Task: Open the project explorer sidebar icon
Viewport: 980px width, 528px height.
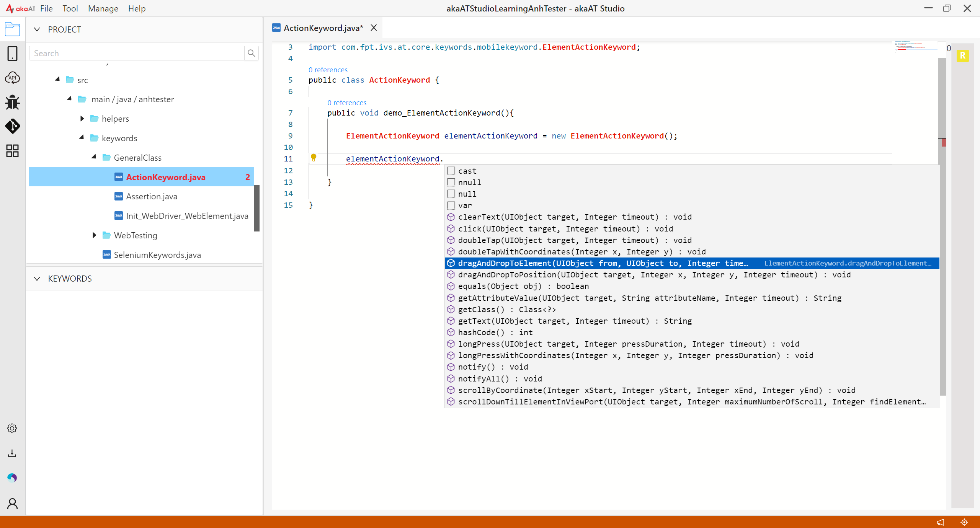Action: [12, 29]
